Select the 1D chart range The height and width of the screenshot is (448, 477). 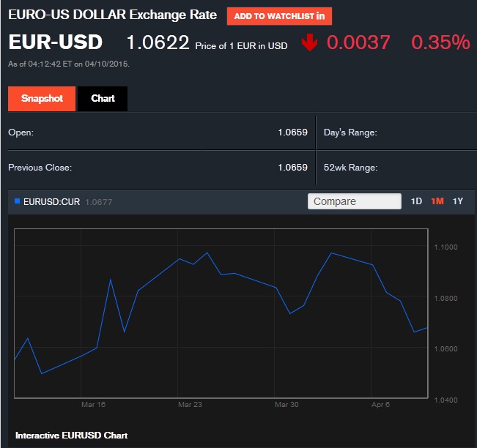pos(416,201)
